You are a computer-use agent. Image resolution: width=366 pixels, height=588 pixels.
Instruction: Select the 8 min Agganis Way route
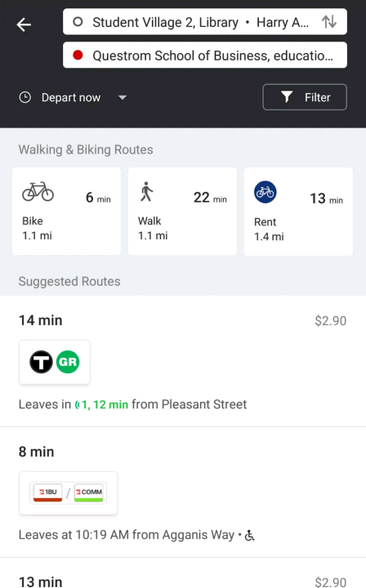[x=183, y=492]
